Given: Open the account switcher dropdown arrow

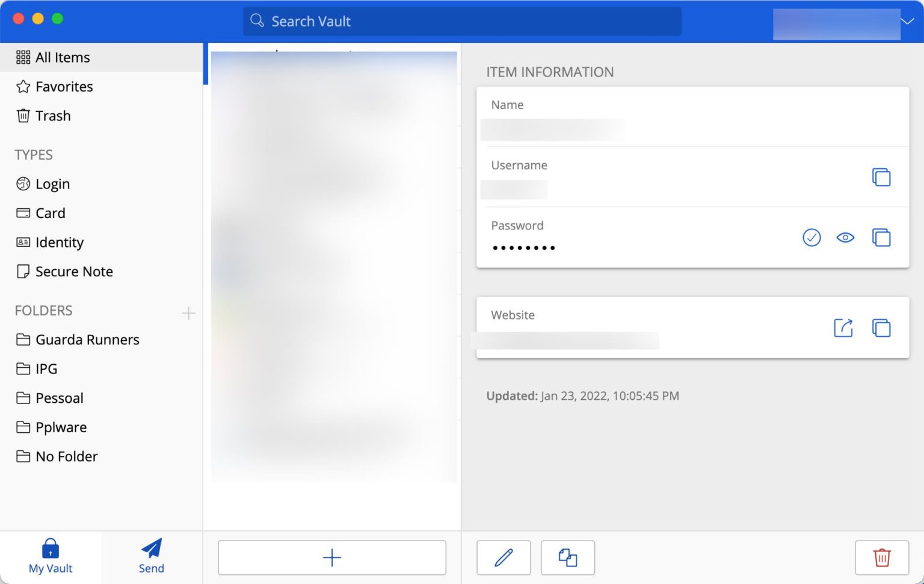Looking at the screenshot, I should pos(907,22).
